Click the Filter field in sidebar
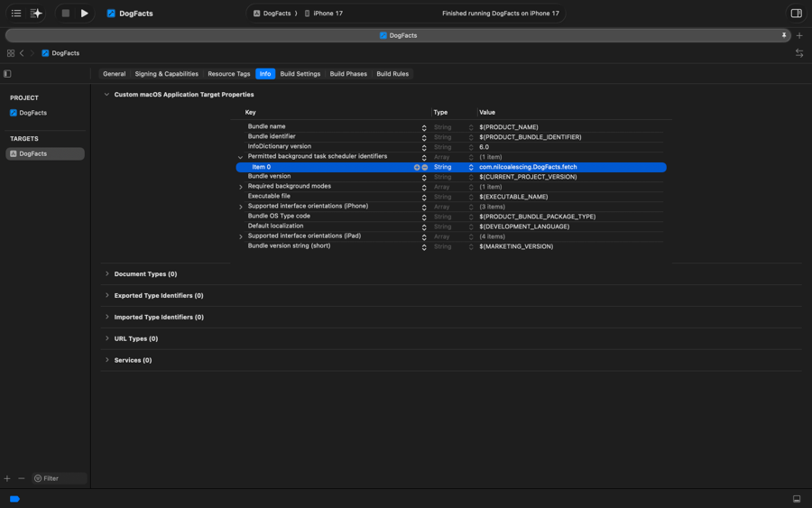The width and height of the screenshot is (812, 508). click(x=60, y=478)
